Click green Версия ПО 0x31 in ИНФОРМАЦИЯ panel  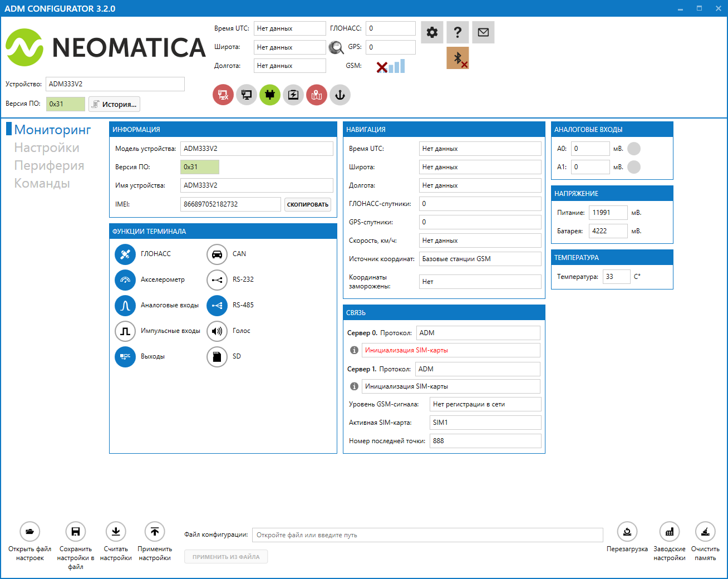tap(200, 167)
